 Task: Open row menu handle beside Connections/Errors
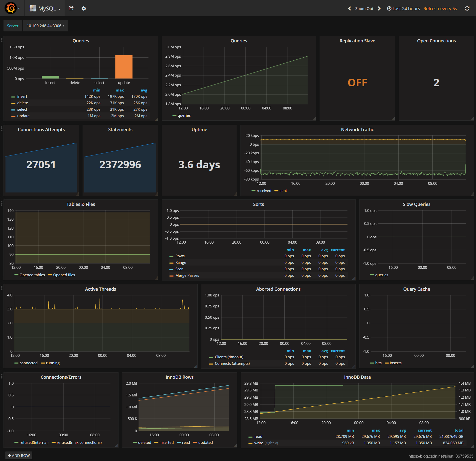(2, 376)
